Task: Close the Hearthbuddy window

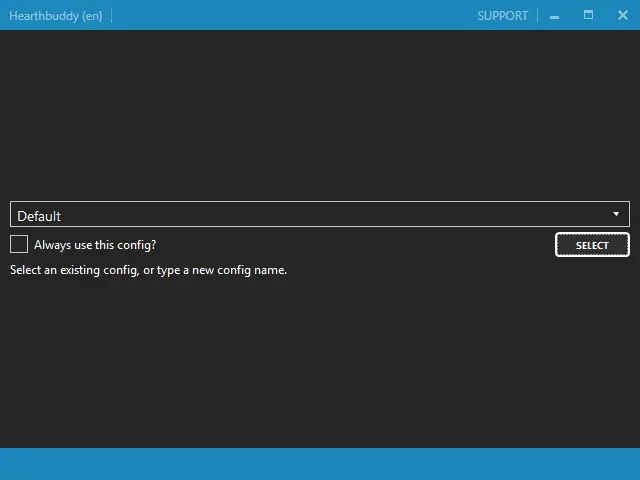Action: [622, 16]
